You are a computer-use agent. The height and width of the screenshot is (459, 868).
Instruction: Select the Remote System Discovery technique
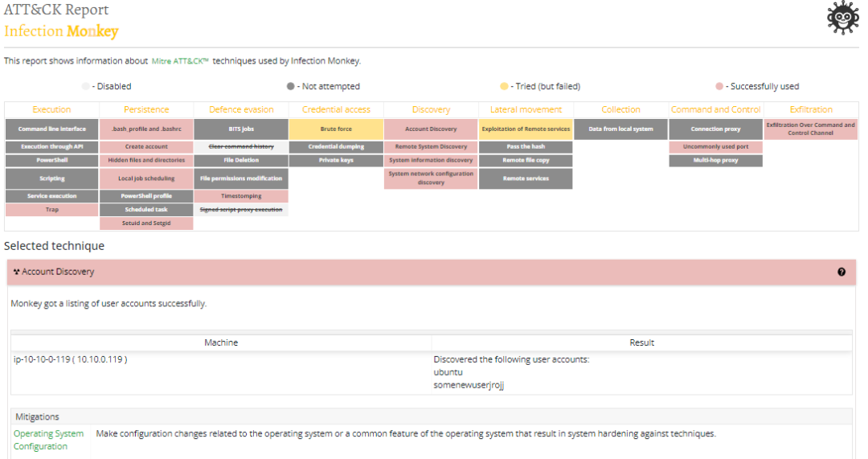[431, 147]
